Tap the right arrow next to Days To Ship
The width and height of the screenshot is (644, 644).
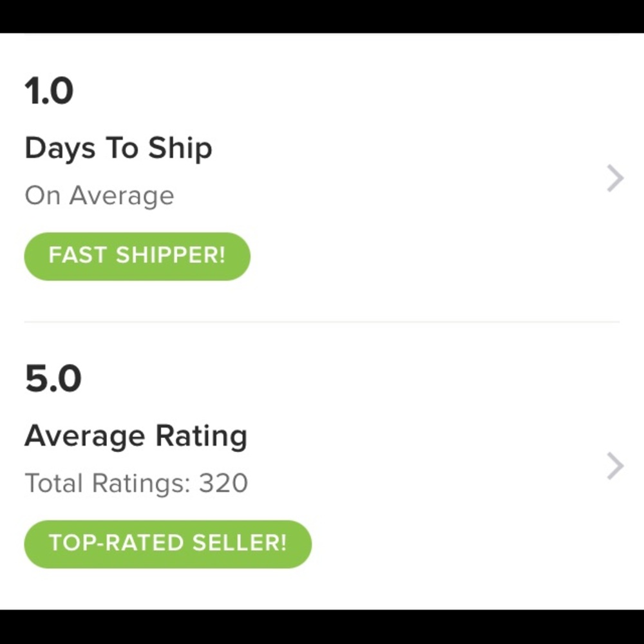[x=614, y=178]
